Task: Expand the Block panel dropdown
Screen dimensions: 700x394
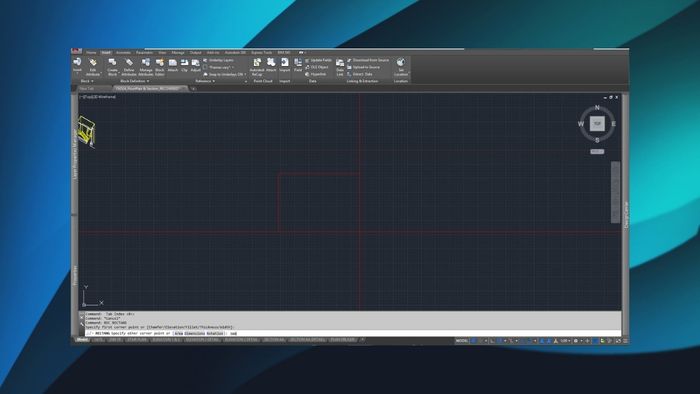Action: click(87, 81)
